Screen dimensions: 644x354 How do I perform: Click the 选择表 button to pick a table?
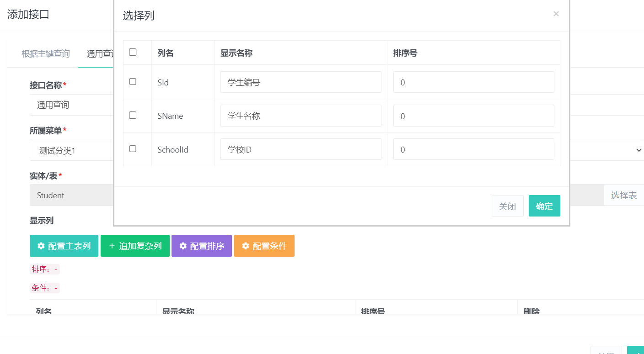(x=624, y=195)
